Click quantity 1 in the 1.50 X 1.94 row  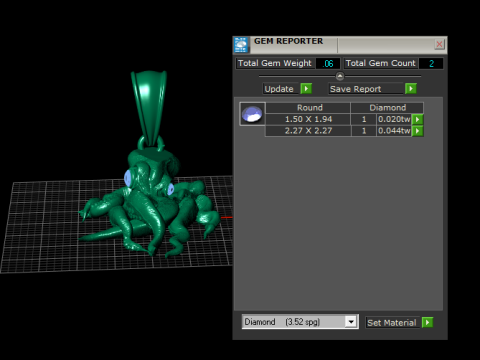pyautogui.click(x=364, y=119)
